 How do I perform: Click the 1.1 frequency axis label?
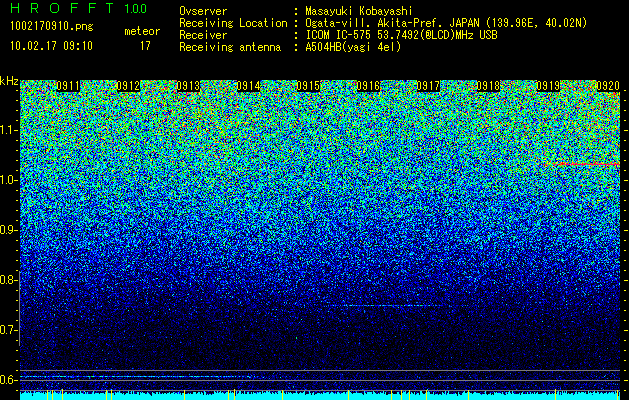[9, 130]
